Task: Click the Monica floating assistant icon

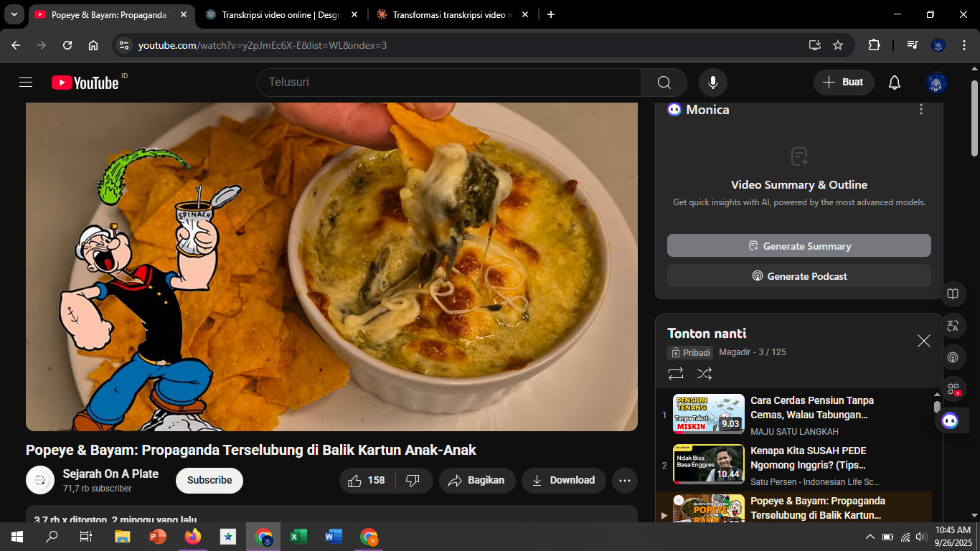Action: click(x=951, y=420)
